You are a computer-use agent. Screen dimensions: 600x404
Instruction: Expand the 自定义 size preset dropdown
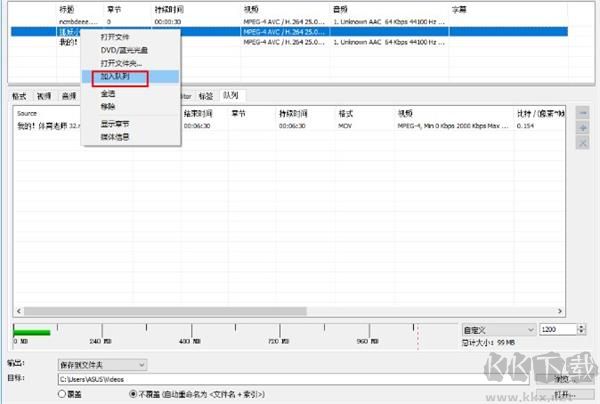[x=494, y=328]
